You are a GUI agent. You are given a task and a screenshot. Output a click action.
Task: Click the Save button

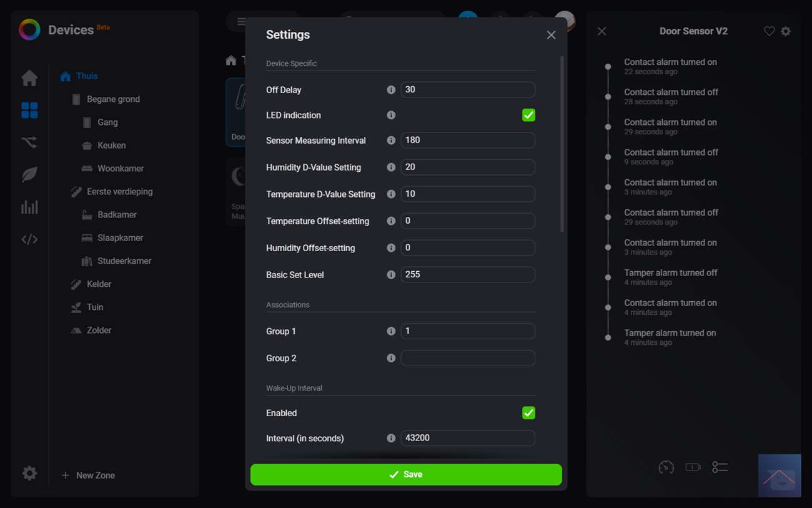[406, 475]
